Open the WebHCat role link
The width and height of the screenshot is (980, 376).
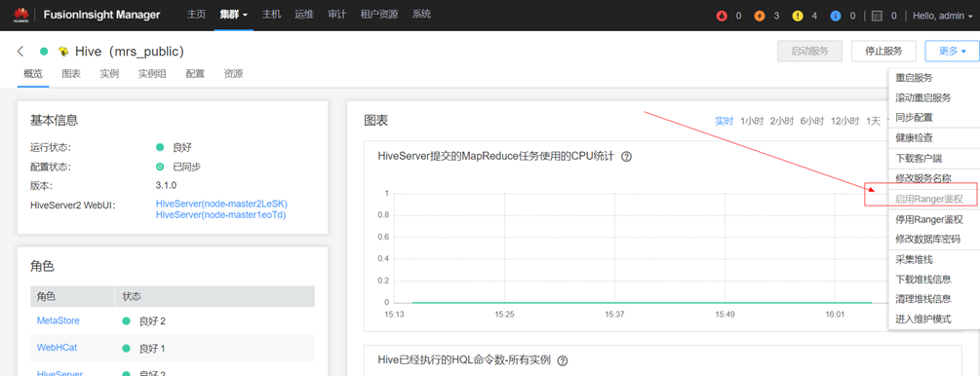click(57, 348)
